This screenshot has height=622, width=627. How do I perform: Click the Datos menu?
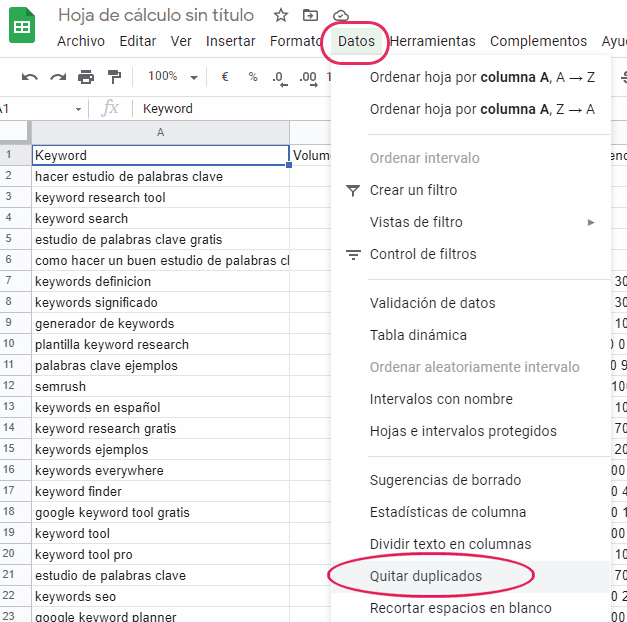pyautogui.click(x=356, y=41)
